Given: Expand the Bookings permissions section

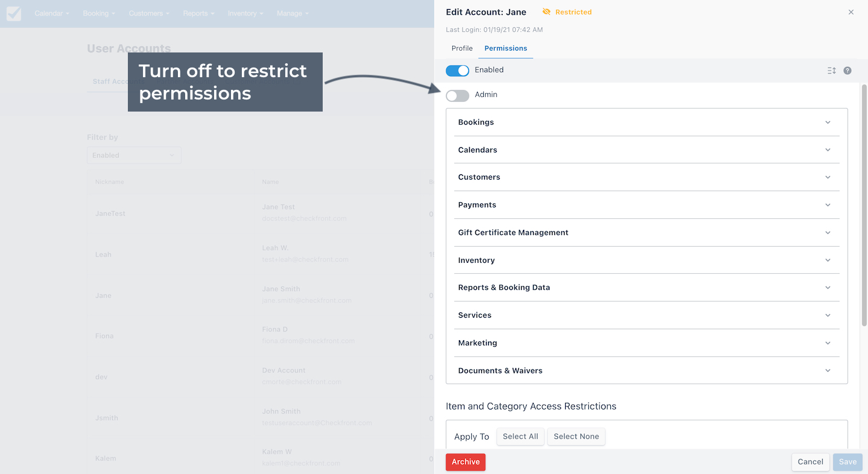Looking at the screenshot, I should click(647, 122).
